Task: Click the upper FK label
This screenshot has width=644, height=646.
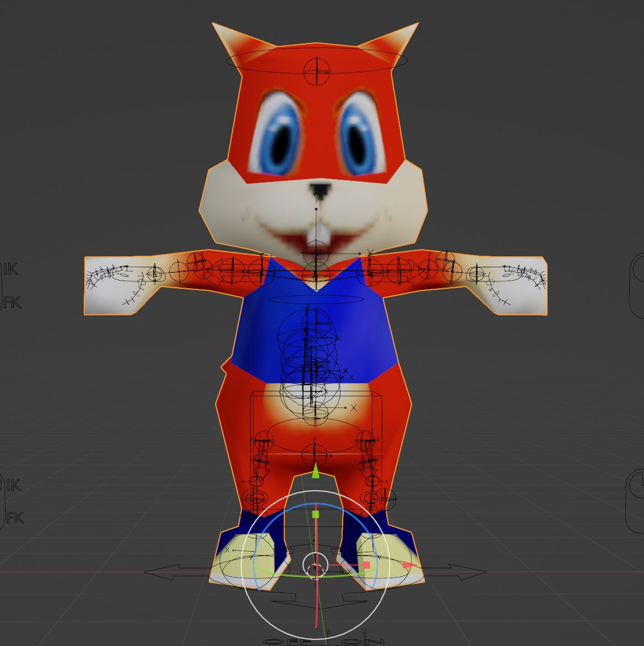Action: coord(12,303)
